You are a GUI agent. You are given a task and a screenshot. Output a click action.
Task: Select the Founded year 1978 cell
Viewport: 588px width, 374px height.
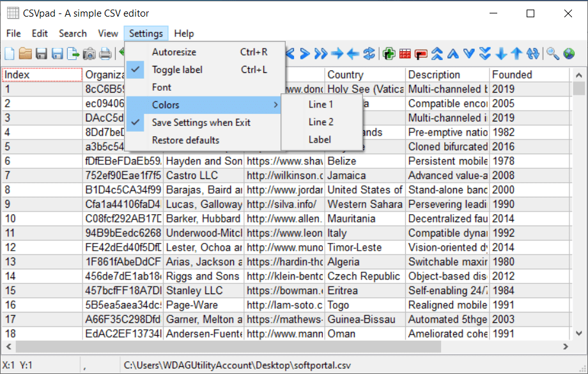point(529,161)
